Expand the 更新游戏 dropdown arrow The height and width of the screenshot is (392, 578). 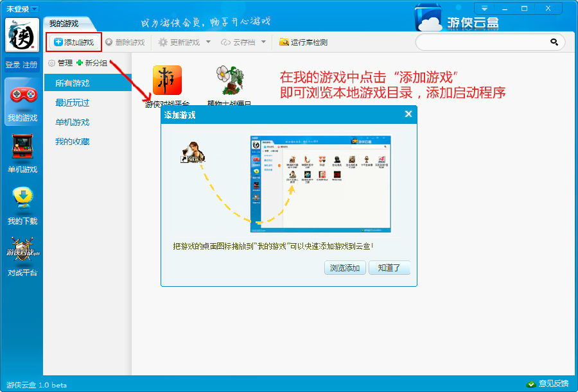[x=208, y=42]
